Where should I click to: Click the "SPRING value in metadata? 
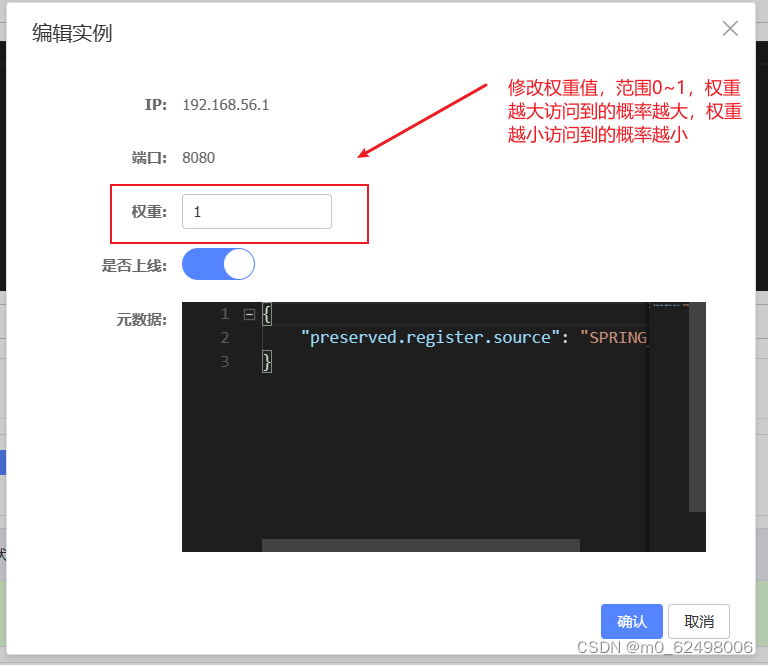click(614, 337)
